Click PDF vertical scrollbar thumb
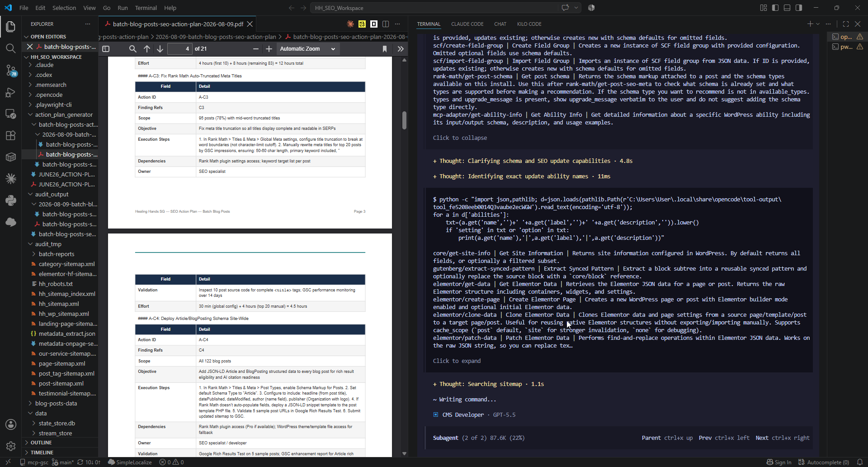This screenshot has height=467, width=868. (404, 120)
